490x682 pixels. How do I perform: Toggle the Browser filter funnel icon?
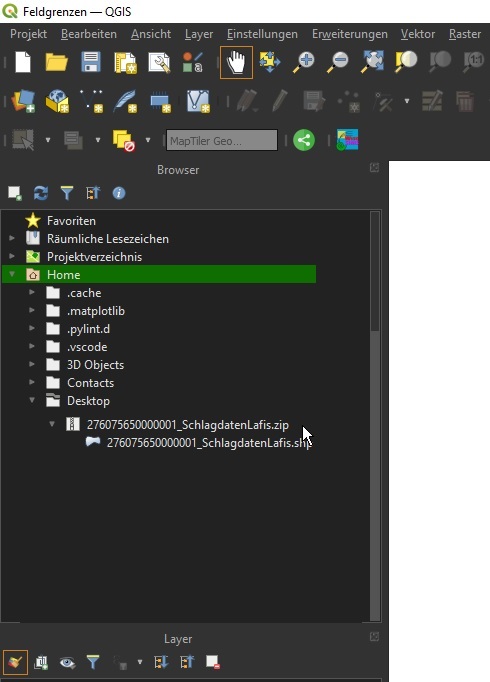67,193
